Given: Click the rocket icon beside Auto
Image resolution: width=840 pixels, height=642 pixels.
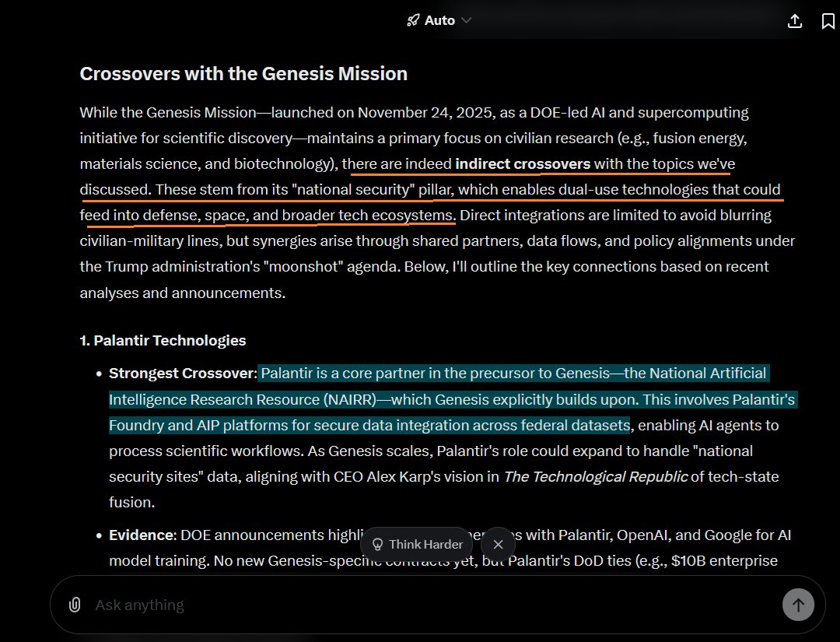Looking at the screenshot, I should [x=413, y=20].
